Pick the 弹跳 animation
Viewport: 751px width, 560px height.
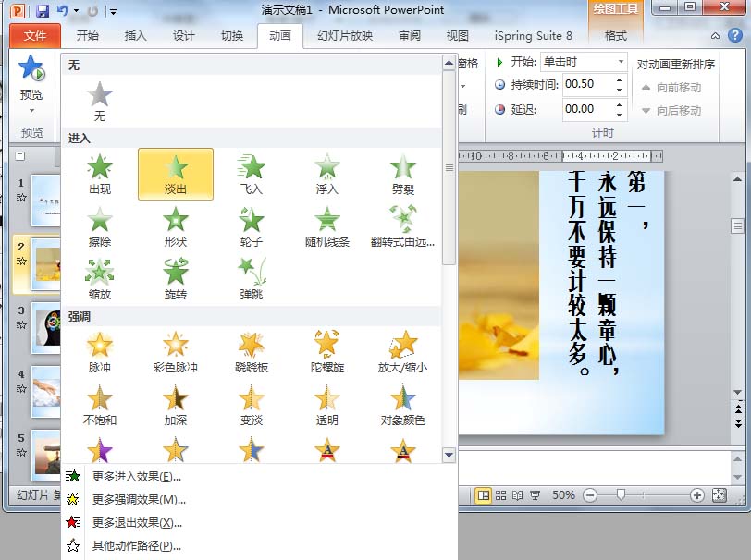coord(252,278)
